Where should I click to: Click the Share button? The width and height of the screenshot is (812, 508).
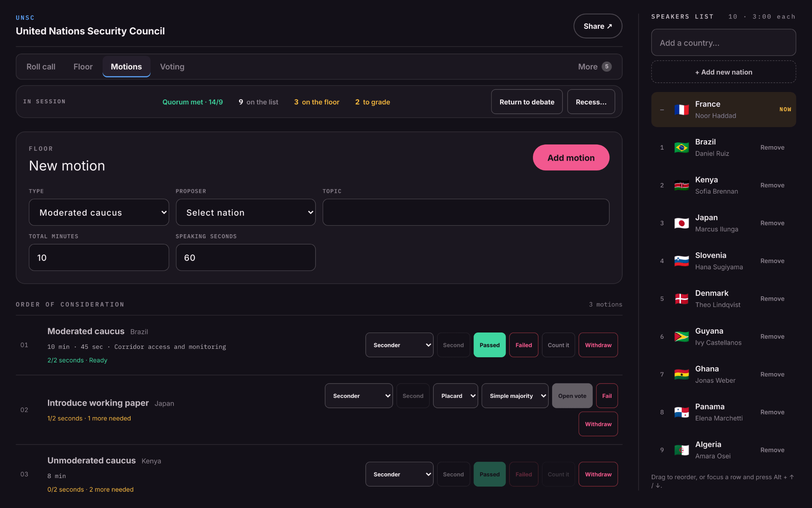tap(598, 26)
